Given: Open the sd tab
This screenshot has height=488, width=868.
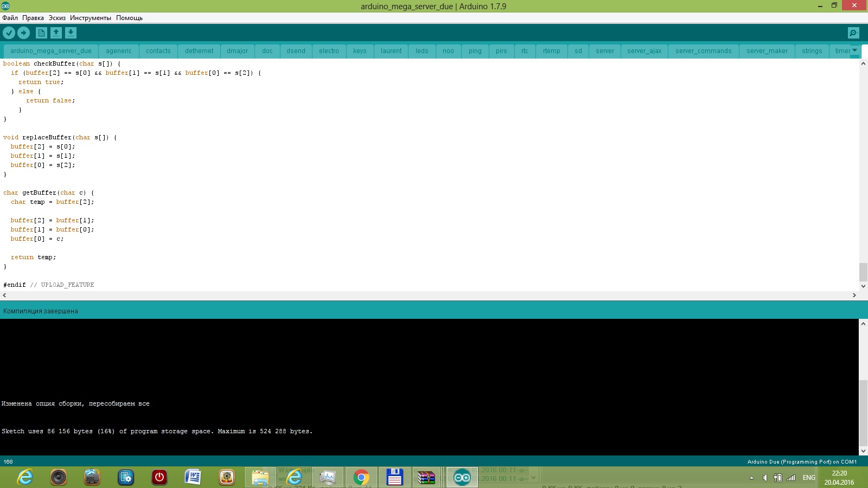Looking at the screenshot, I should coord(578,51).
